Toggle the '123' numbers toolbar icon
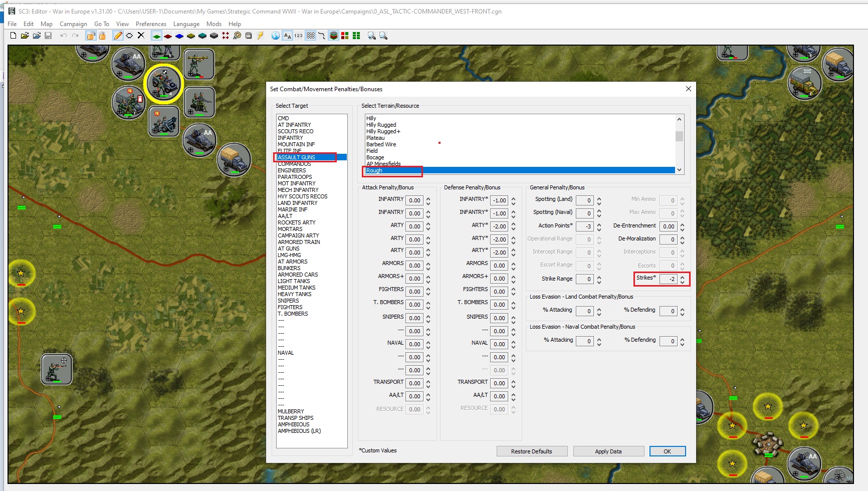Viewport: 868px width, 491px height. 299,36
